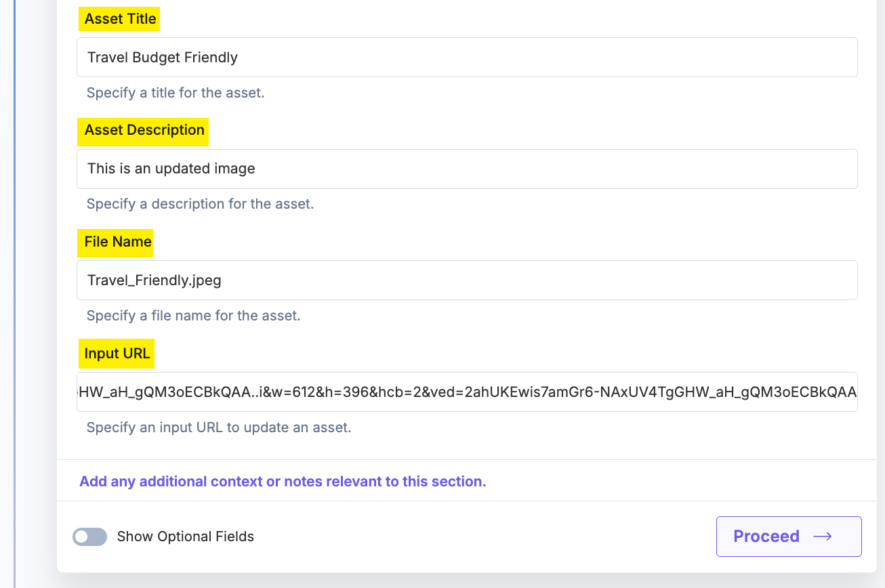Click the Proceed button

tap(789, 537)
